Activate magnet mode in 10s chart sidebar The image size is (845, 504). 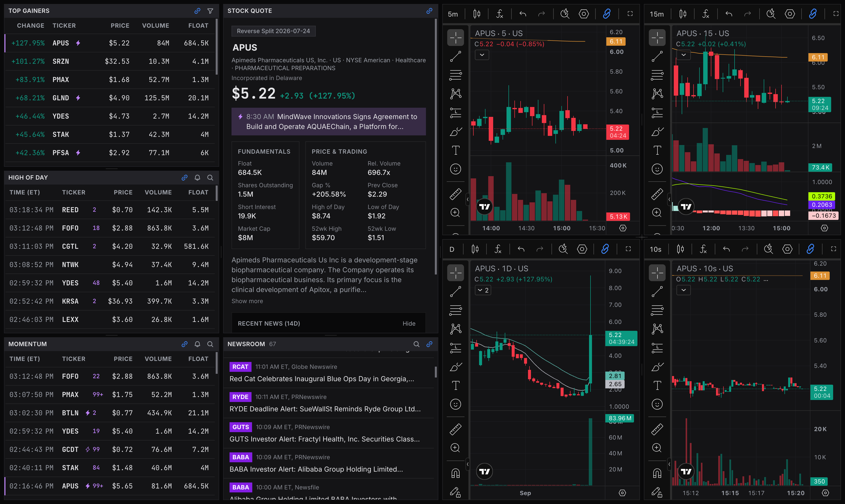[657, 473]
